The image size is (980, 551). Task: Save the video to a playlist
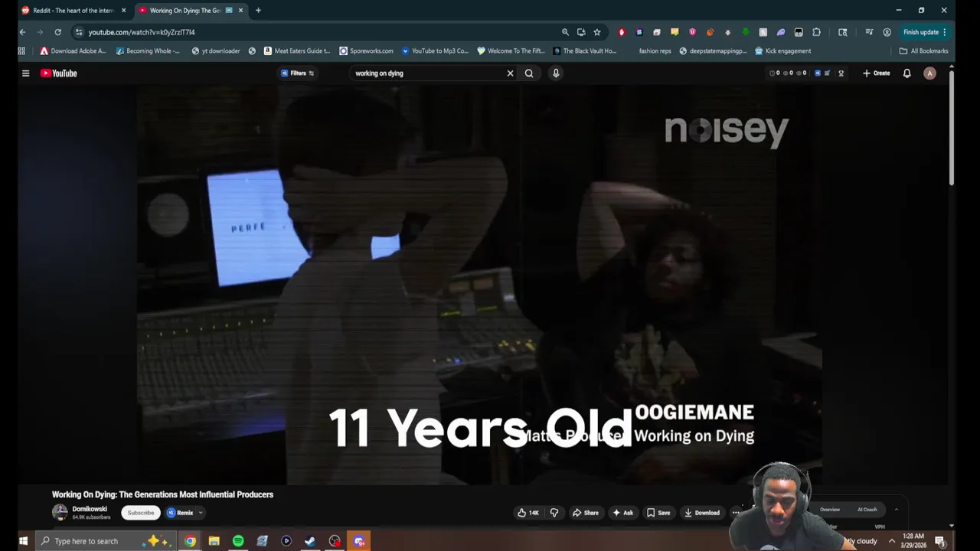coord(658,513)
